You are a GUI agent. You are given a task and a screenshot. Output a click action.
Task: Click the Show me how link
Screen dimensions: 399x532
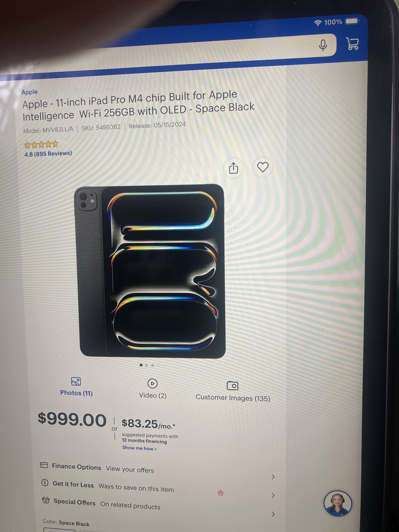tap(139, 448)
